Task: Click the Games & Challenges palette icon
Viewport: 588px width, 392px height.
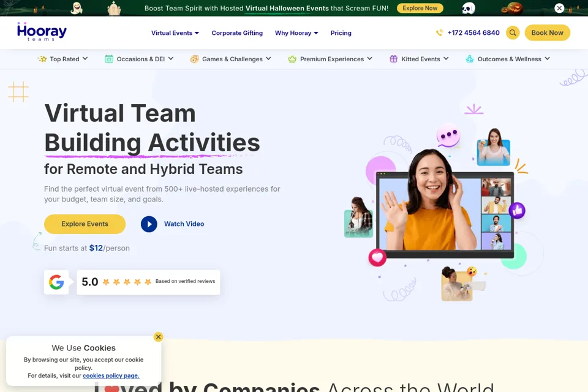Action: click(194, 59)
